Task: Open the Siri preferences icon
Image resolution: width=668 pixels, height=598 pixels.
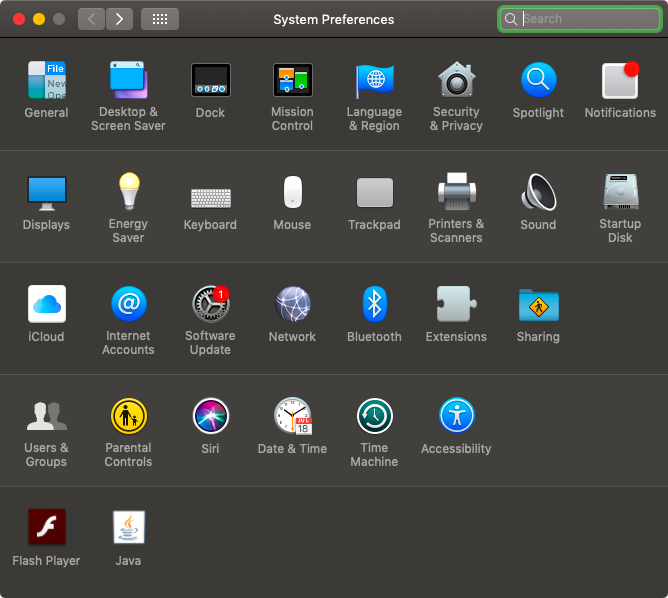Action: [x=211, y=416]
